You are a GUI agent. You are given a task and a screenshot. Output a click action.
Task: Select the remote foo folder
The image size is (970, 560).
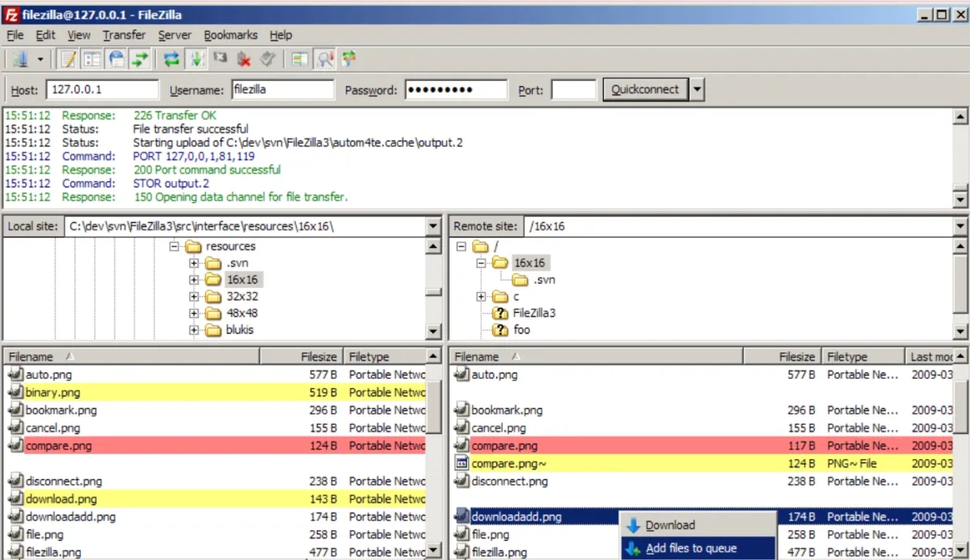[x=521, y=330]
